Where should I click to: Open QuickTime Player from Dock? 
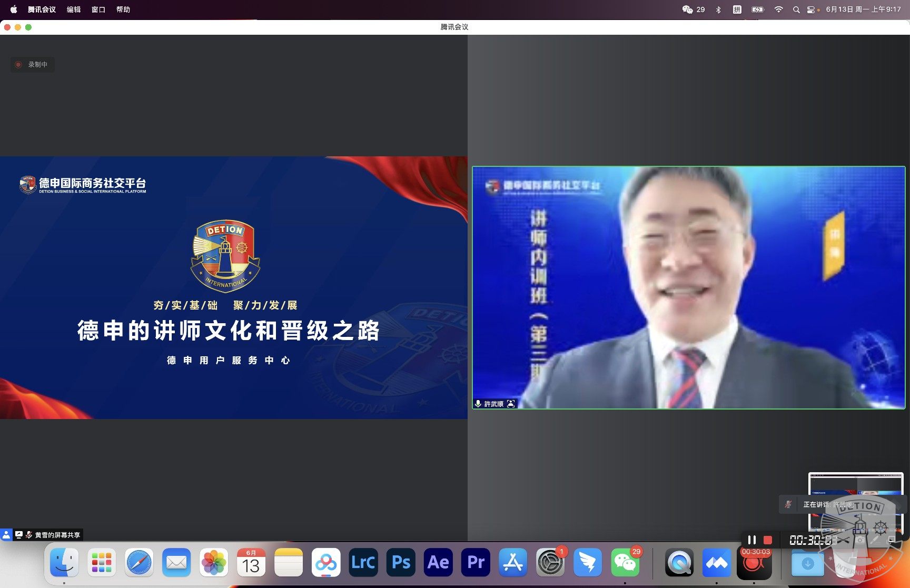679,563
